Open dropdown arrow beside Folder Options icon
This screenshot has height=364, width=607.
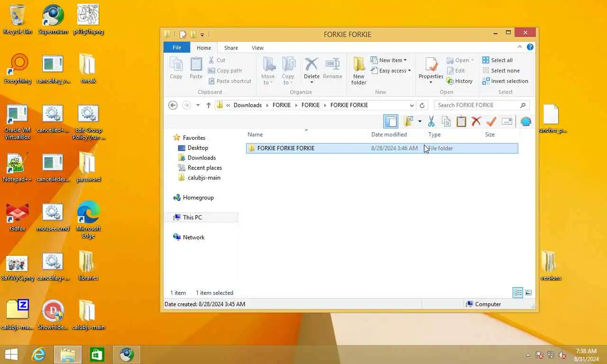tap(420, 121)
